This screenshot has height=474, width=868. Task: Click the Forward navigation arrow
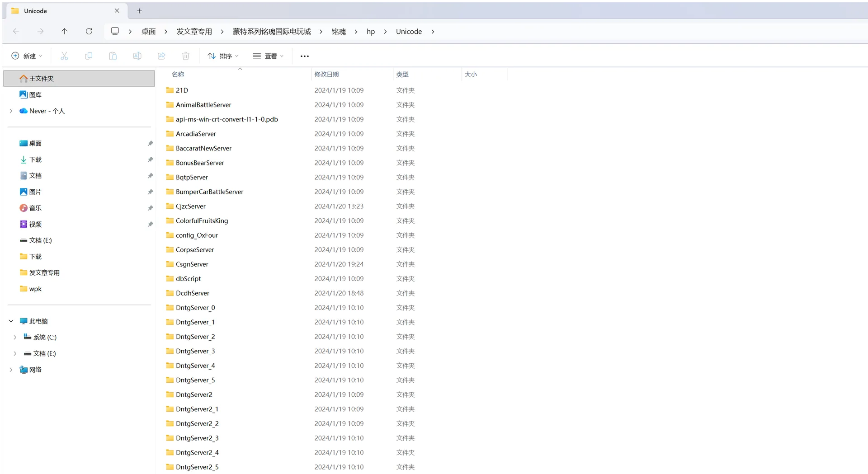point(40,31)
